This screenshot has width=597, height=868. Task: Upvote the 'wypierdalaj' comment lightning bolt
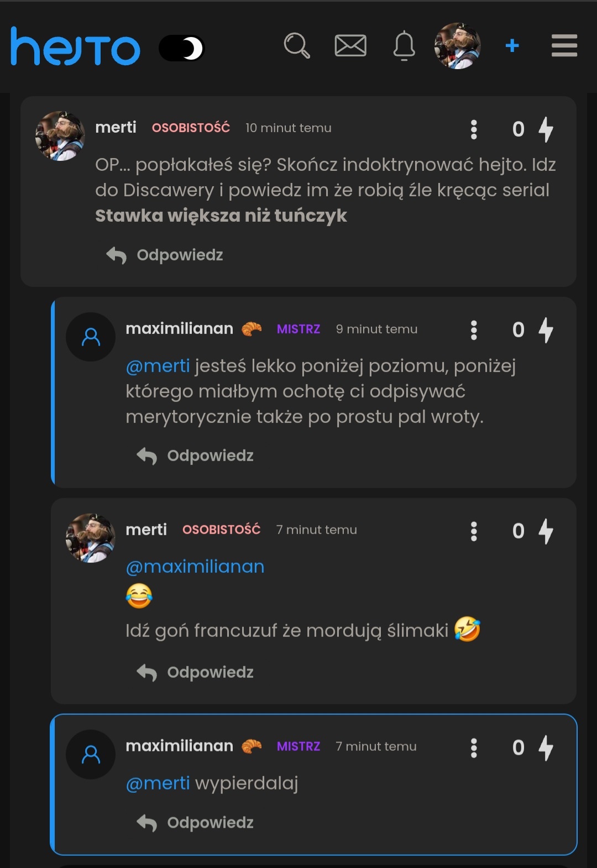tap(546, 748)
